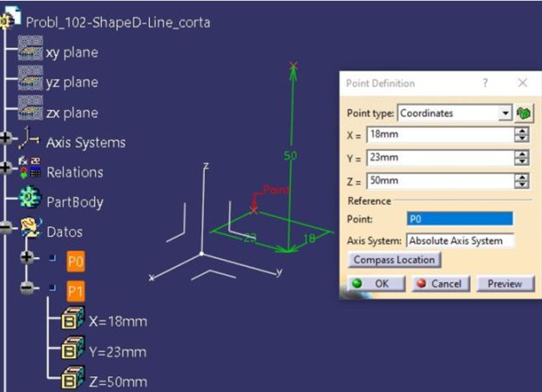This screenshot has height=392, width=542.
Task: Click the X coordinate spinner arrows
Action: point(523,135)
